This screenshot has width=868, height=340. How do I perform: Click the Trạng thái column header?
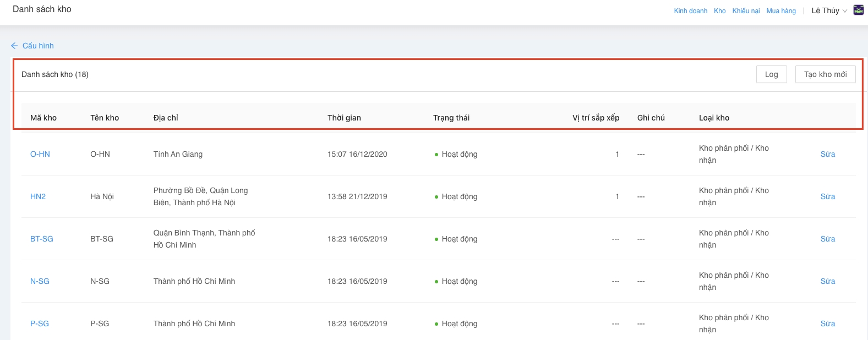pos(451,118)
